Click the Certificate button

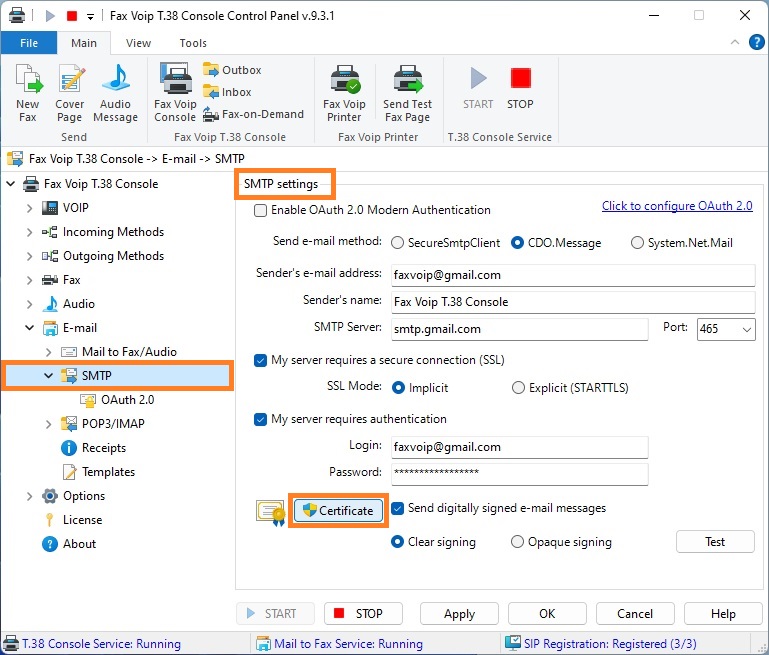pyautogui.click(x=338, y=511)
